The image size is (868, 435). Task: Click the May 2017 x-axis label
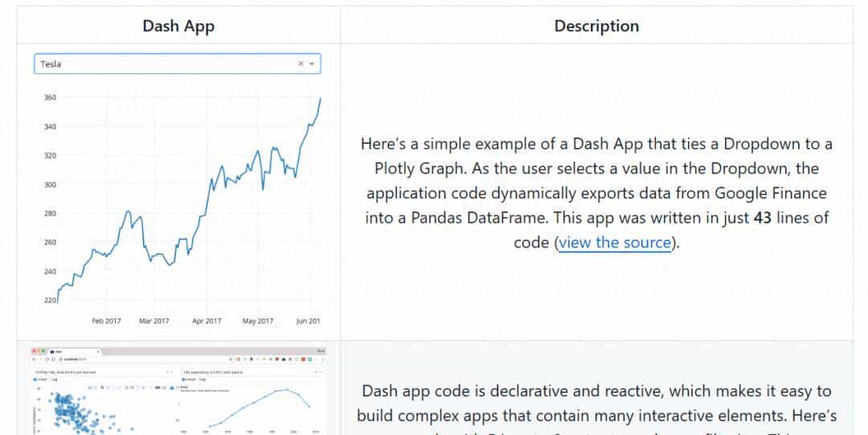[258, 321]
